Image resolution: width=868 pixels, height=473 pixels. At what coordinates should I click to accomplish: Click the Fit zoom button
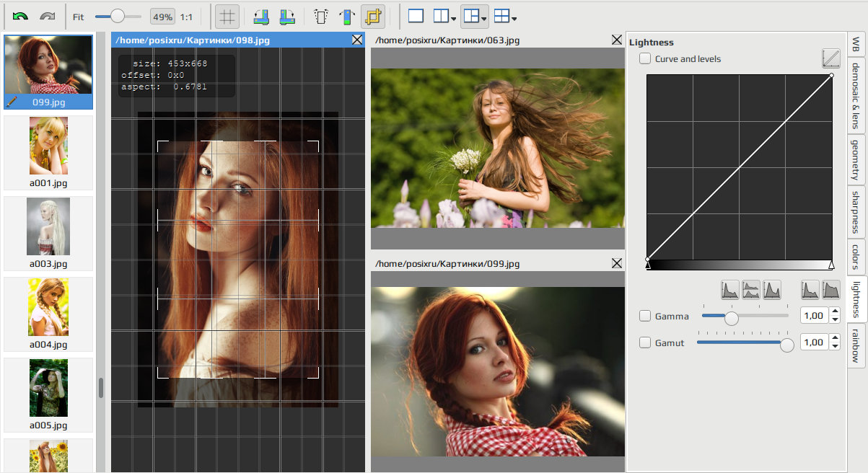coord(79,17)
